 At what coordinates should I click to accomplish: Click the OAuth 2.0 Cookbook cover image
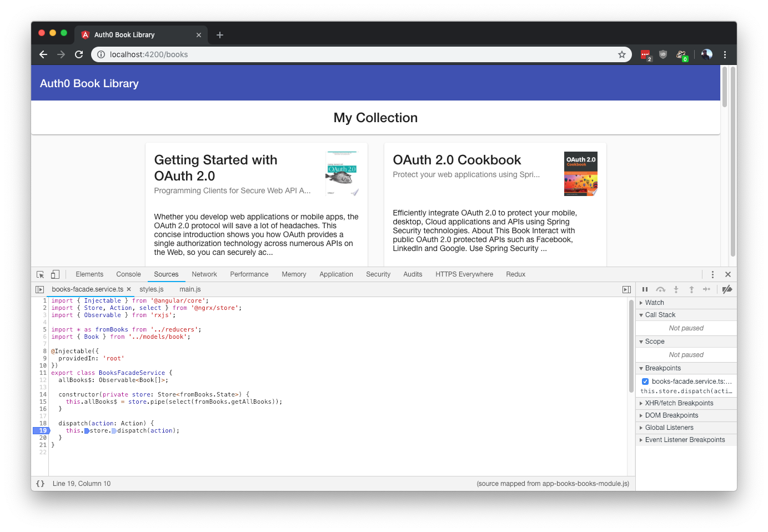coord(581,174)
